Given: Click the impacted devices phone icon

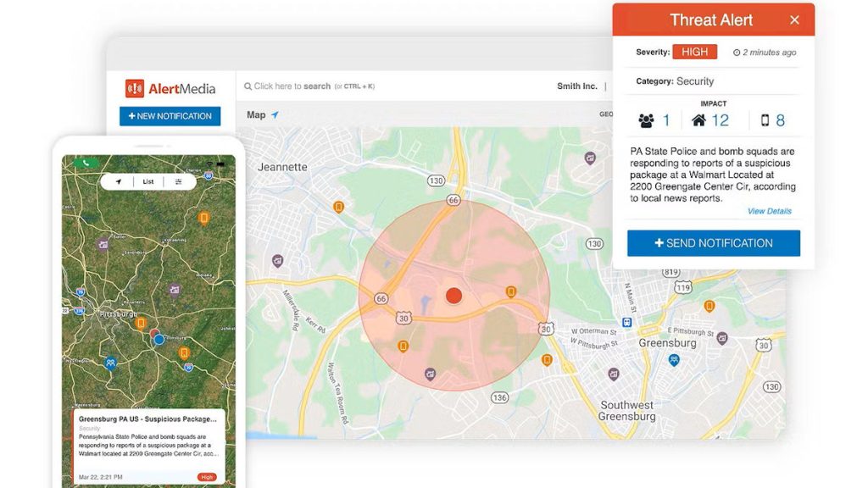Looking at the screenshot, I should pos(765,120).
